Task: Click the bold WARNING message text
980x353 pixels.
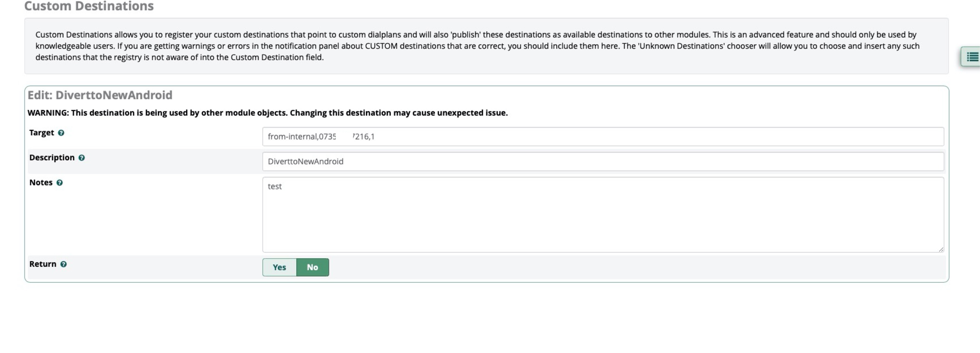Action: 267,113
